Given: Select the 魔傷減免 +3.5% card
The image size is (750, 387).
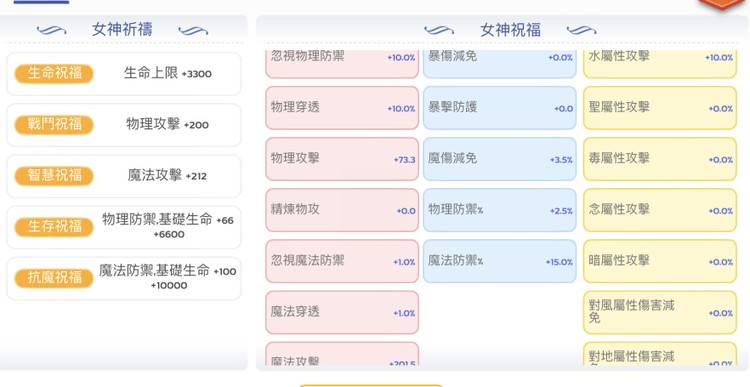Looking at the screenshot, I should [500, 159].
